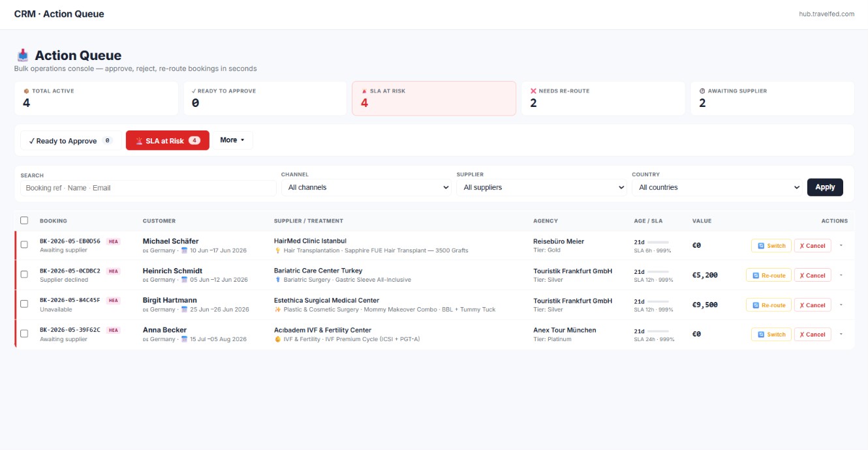Click the Hair Transplantation lightbulb icon

point(277,250)
